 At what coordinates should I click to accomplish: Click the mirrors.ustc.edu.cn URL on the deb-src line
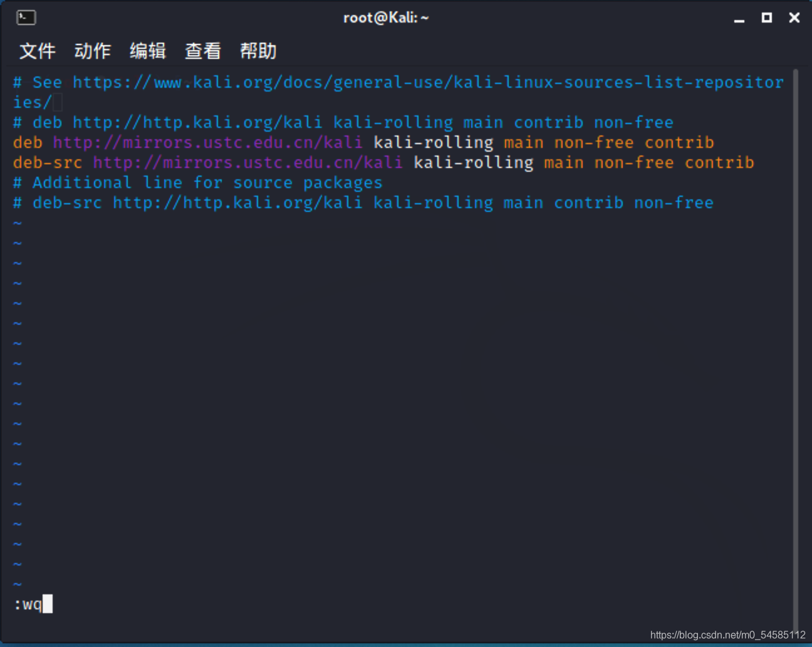pos(247,162)
